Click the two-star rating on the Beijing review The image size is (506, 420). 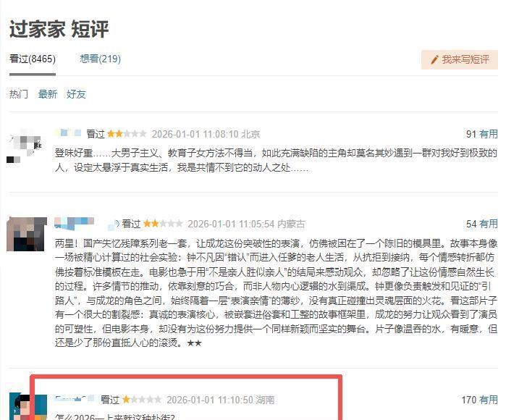click(127, 134)
